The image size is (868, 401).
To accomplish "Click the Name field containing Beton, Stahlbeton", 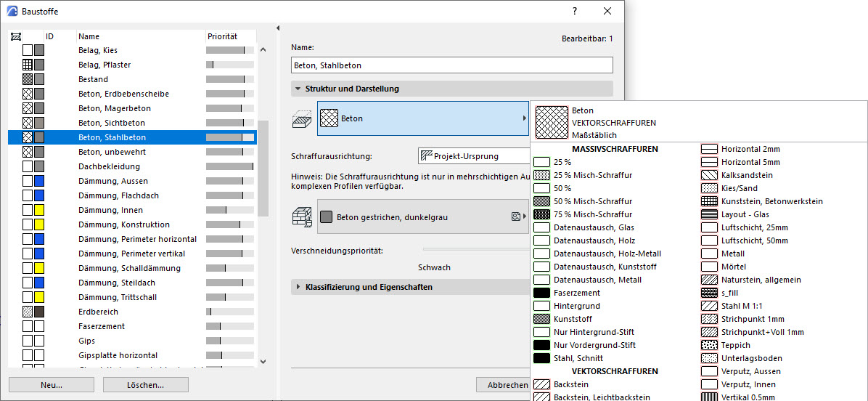I will pyautogui.click(x=451, y=65).
